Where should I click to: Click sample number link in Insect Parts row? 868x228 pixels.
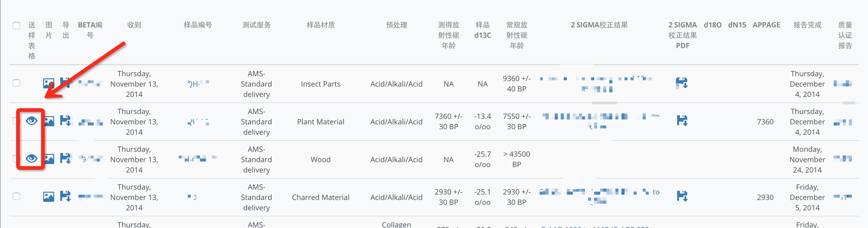(198, 83)
